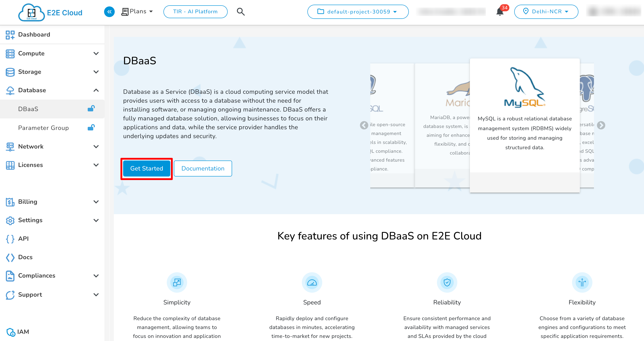Expand the Licenses menu chevron

click(96, 165)
